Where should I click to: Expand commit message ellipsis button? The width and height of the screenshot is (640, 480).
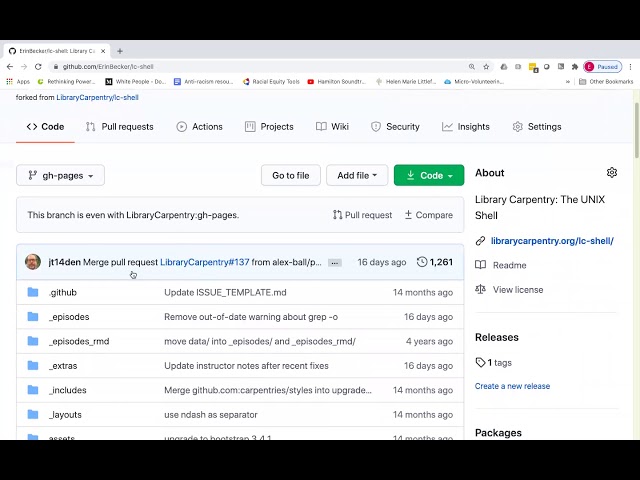[x=335, y=262]
